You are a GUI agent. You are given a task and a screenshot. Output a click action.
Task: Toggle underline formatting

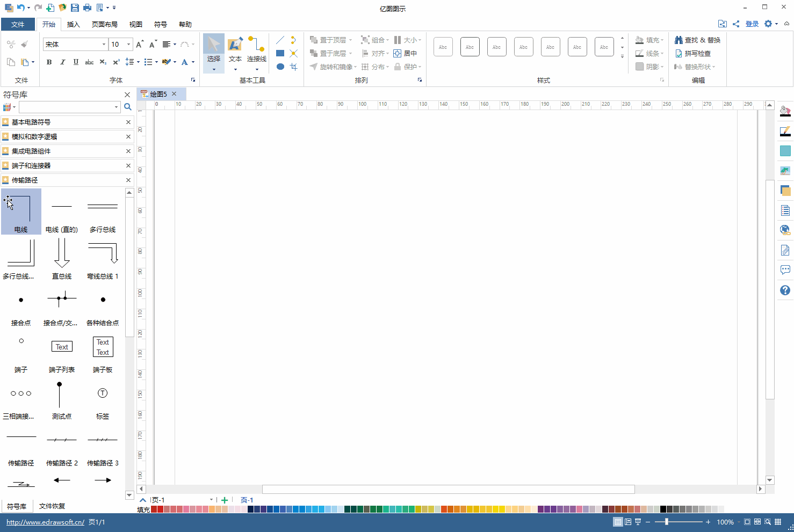(x=76, y=62)
